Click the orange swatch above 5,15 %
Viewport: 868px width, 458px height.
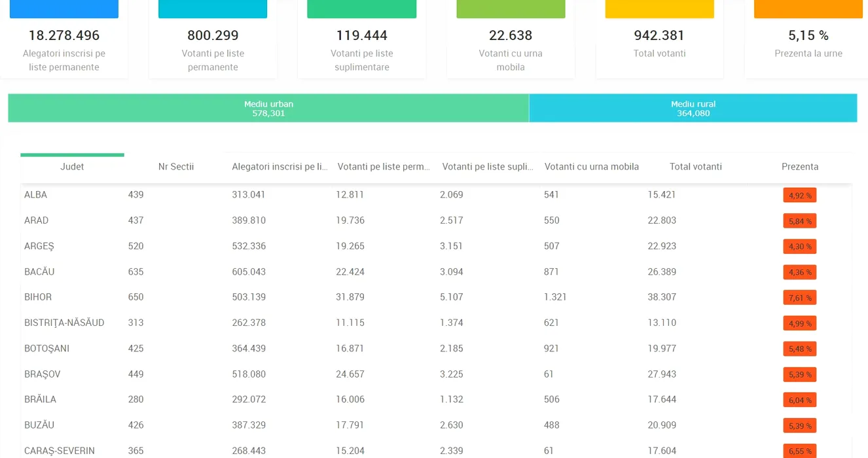(808, 9)
